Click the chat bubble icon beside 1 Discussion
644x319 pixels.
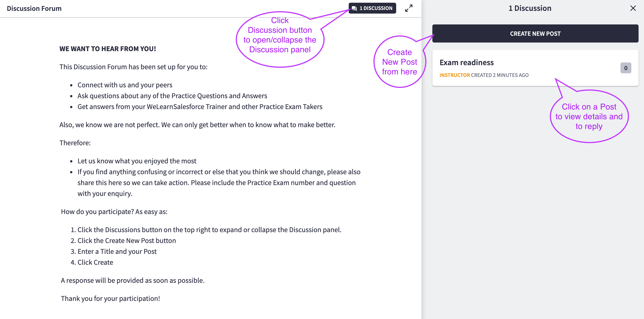(354, 8)
